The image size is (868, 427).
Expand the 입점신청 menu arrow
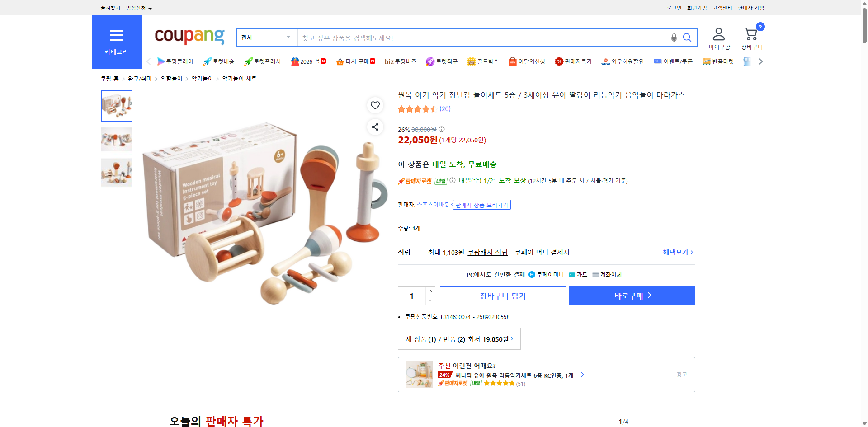(151, 8)
